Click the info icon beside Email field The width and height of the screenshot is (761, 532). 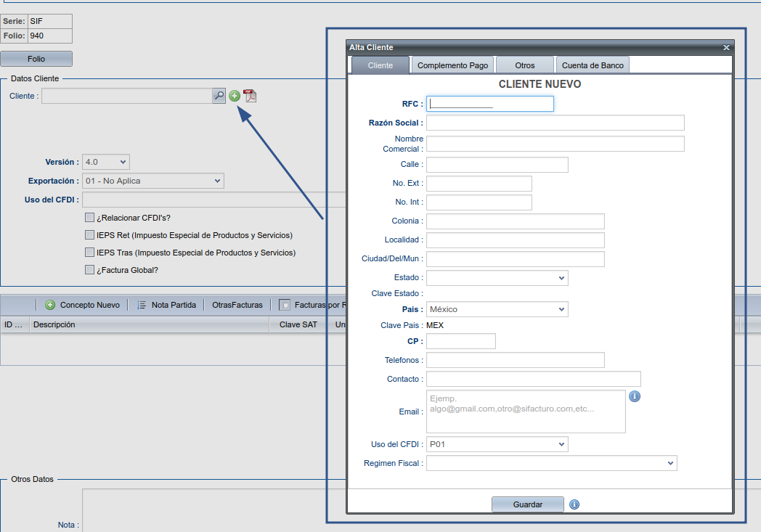pos(635,396)
